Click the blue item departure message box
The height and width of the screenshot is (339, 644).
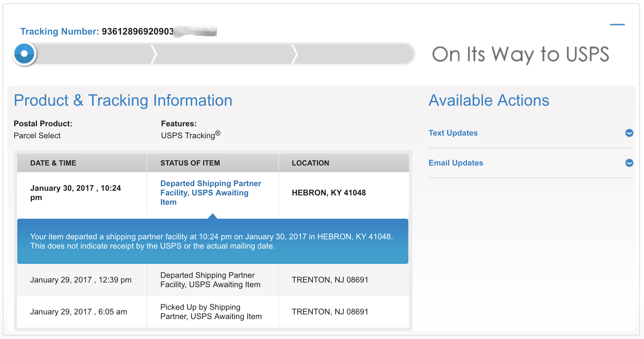pyautogui.click(x=212, y=241)
